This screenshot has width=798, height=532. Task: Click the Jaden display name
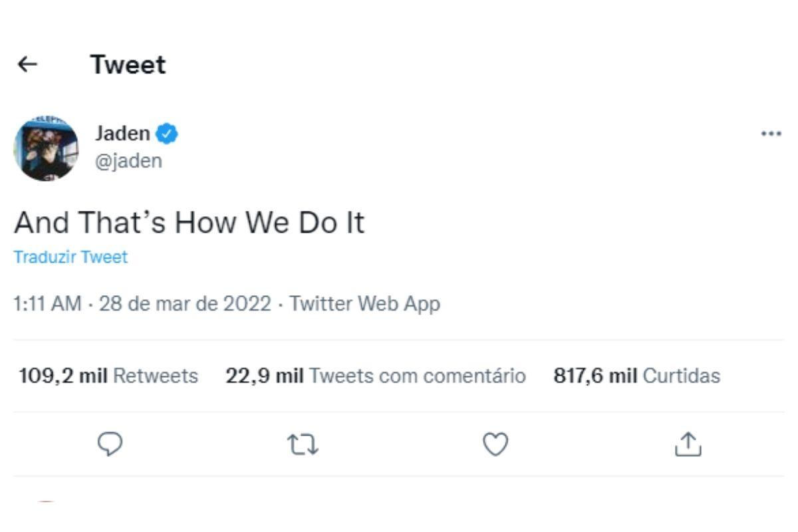point(122,134)
